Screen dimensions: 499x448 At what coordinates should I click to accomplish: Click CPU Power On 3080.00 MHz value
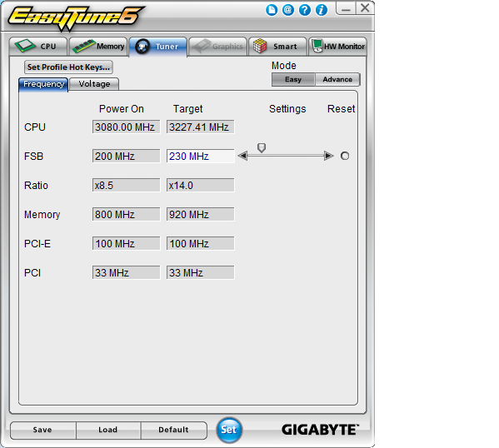click(x=127, y=127)
